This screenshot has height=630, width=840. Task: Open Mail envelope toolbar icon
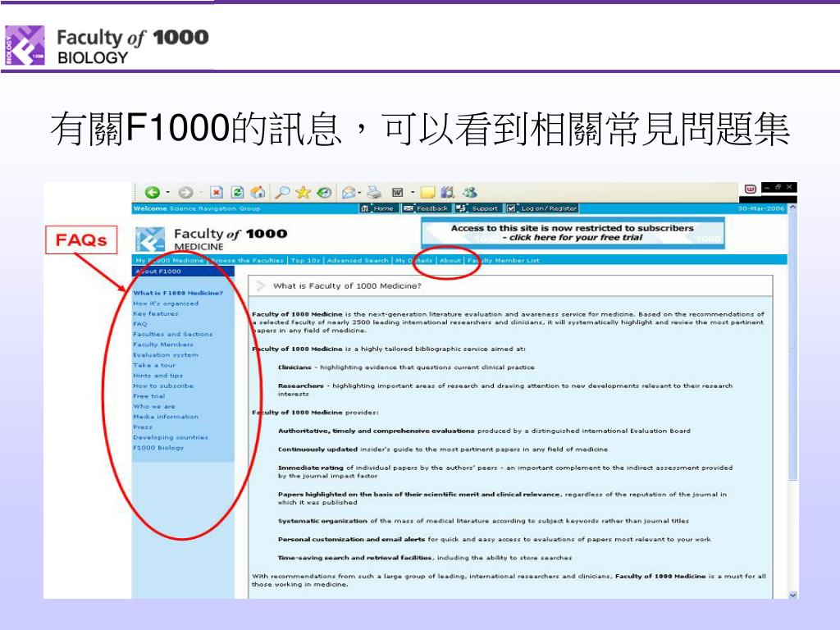pyautogui.click(x=349, y=192)
